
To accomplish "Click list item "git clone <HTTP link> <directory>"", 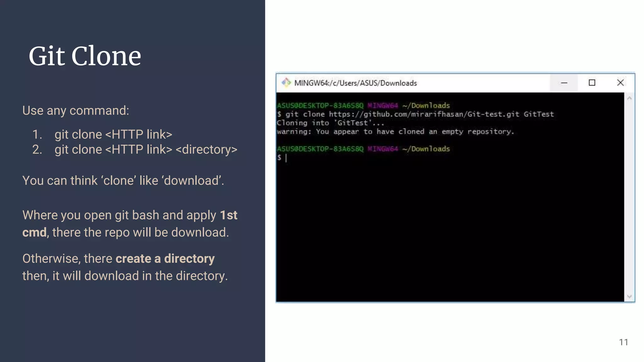I will click(x=146, y=150).
